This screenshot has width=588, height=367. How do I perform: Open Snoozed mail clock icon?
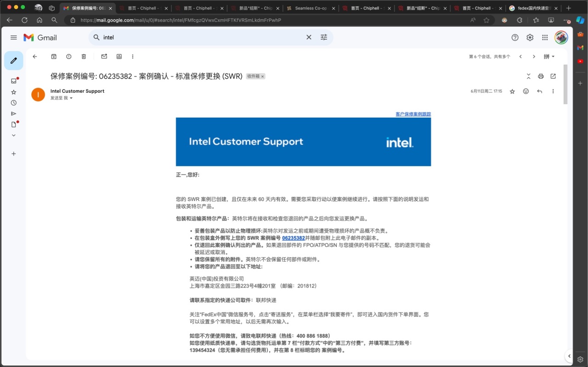(14, 103)
